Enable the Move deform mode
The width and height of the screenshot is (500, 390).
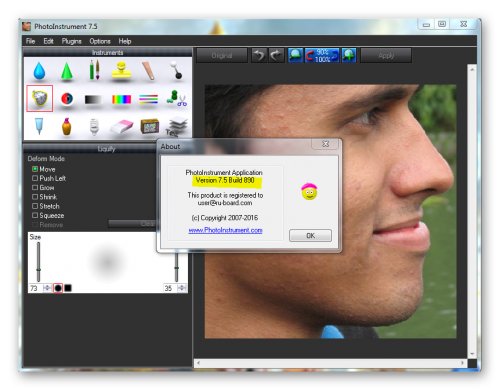(35, 169)
